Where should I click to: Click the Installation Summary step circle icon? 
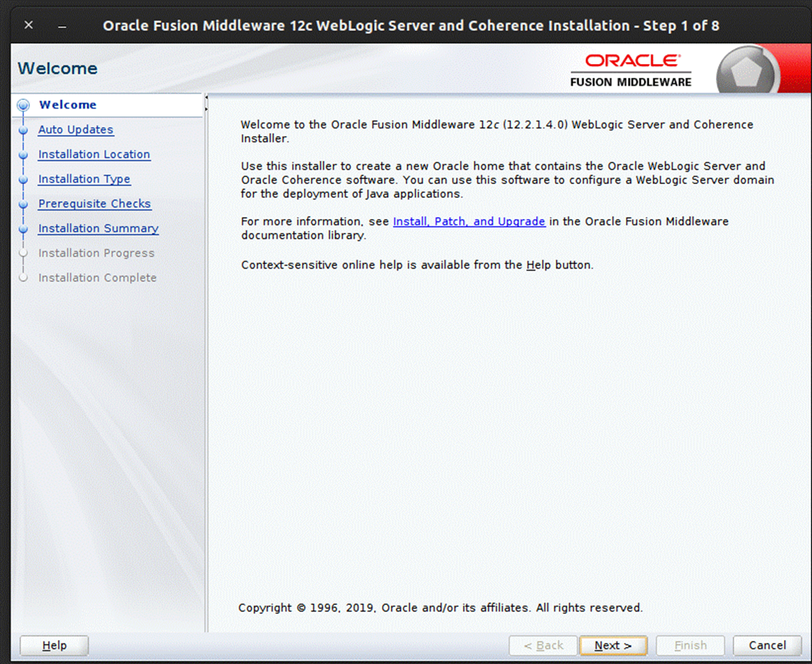(23, 228)
